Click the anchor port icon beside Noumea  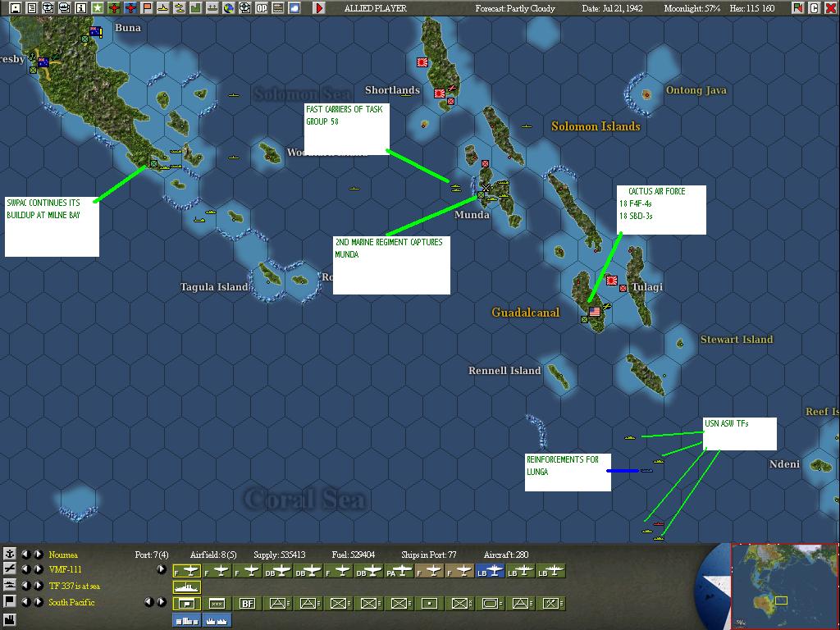pyautogui.click(x=10, y=554)
